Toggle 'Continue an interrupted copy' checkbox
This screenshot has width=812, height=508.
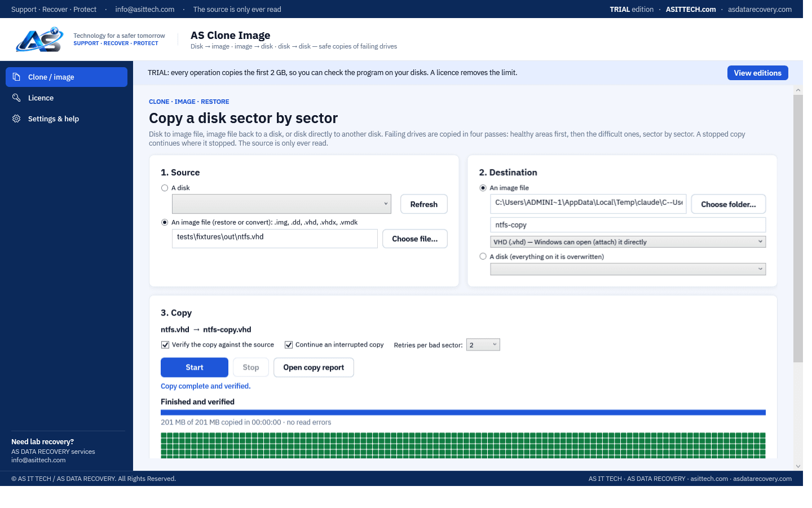(x=289, y=345)
